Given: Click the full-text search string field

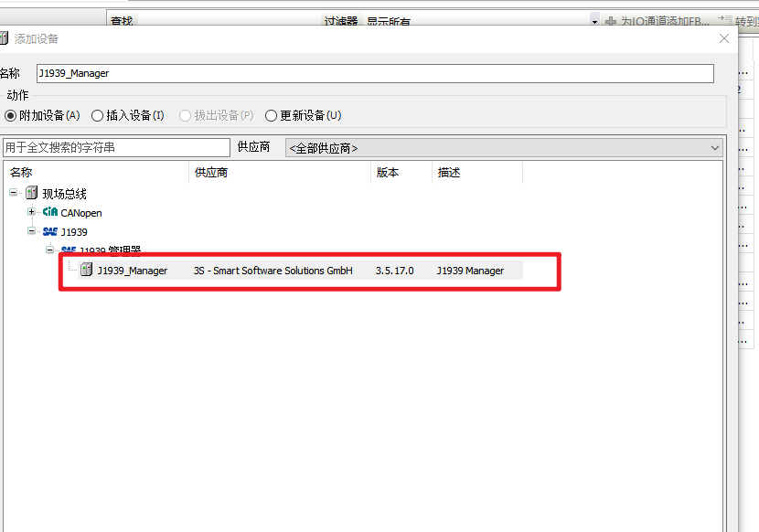Looking at the screenshot, I should pos(115,147).
